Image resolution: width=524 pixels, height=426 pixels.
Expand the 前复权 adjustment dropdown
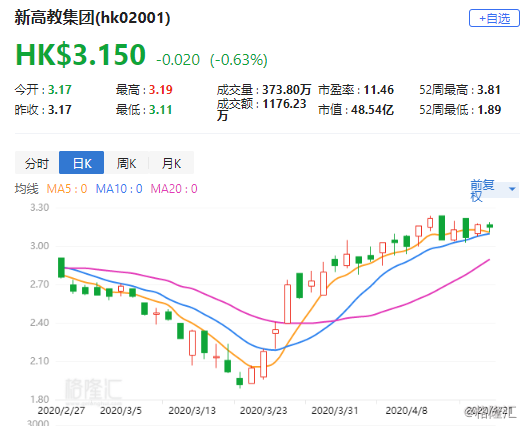tap(494, 190)
